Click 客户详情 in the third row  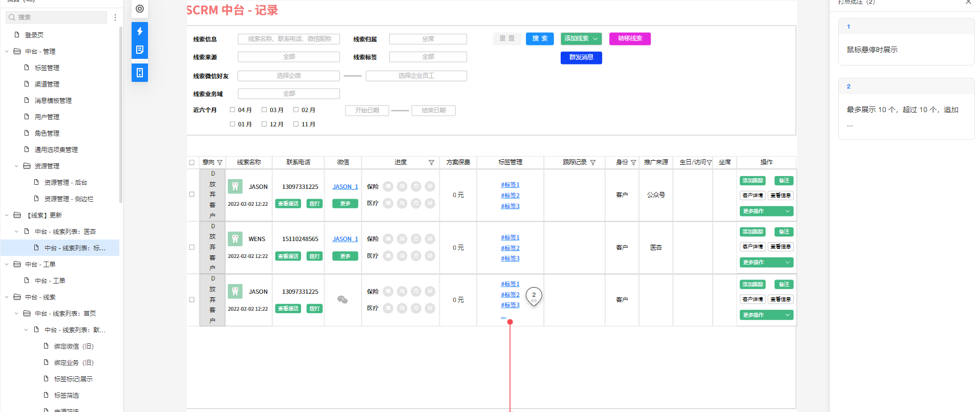coord(753,299)
